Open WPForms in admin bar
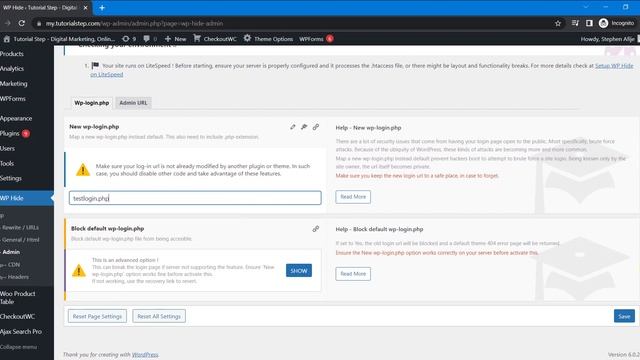Viewport: 640px width, 360px height. click(311, 39)
